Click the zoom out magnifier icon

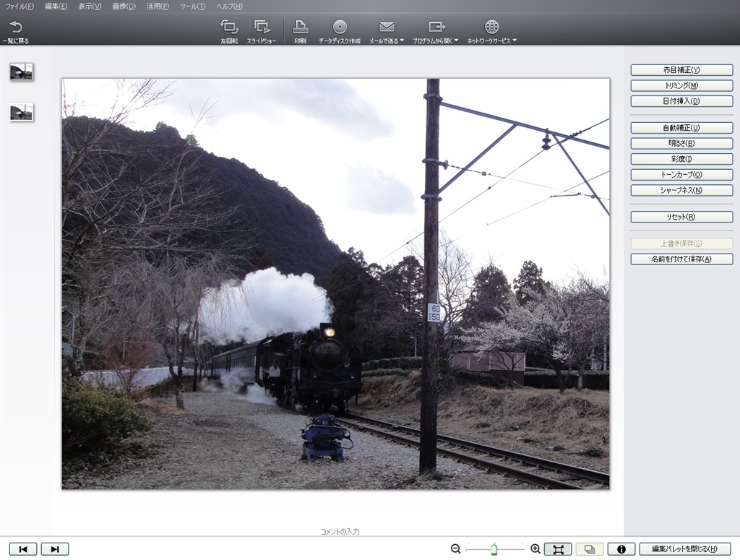455,549
